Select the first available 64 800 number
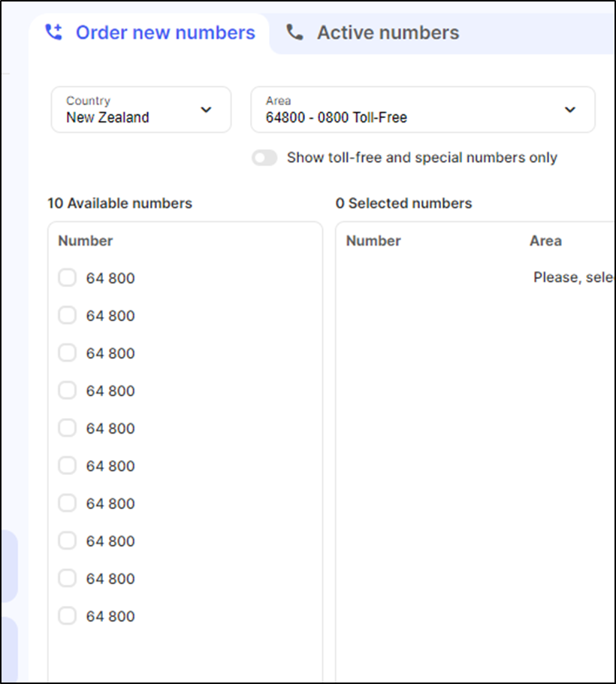 pyautogui.click(x=67, y=277)
